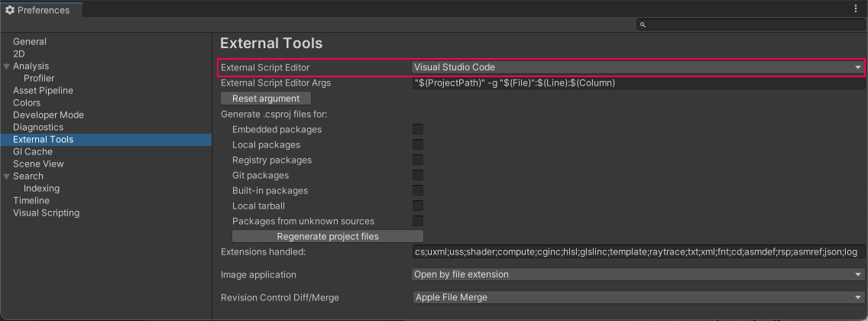This screenshot has width=868, height=321.
Task: Click the search magnifier icon
Action: click(643, 25)
